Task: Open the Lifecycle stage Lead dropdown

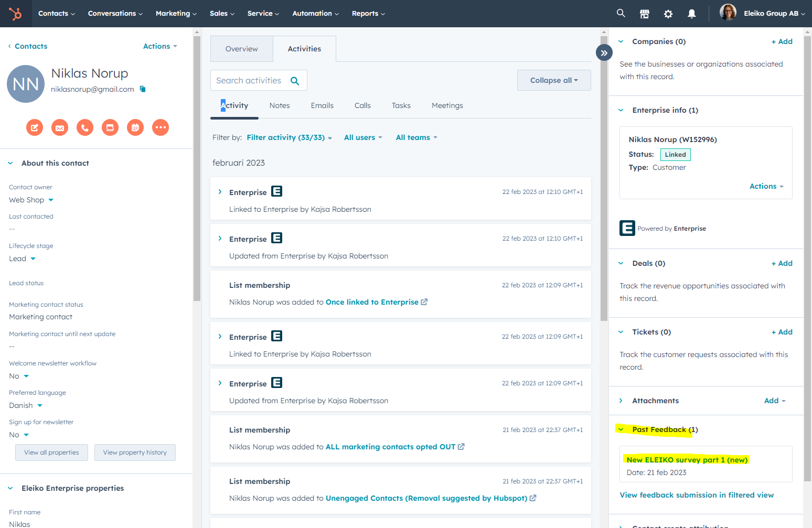Action: coord(23,258)
